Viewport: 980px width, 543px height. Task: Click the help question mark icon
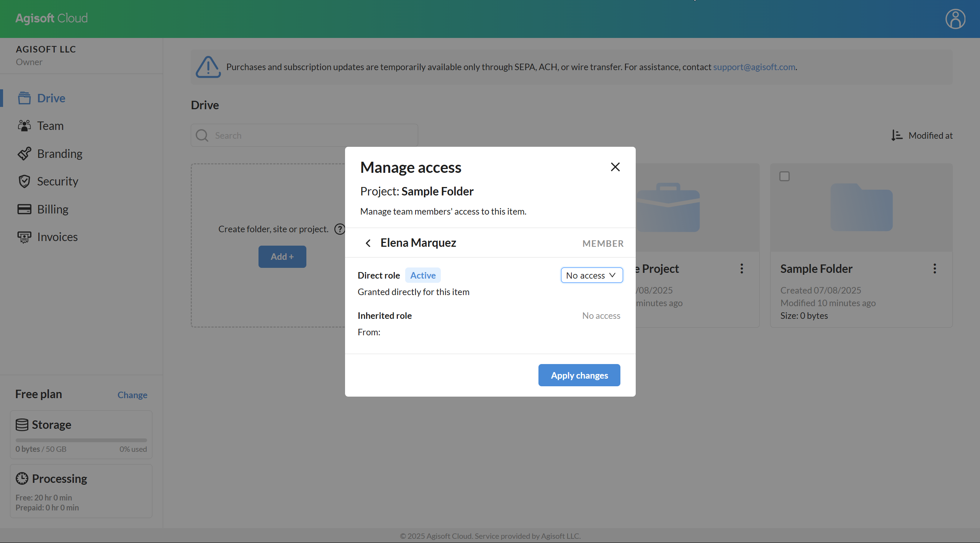click(x=339, y=229)
